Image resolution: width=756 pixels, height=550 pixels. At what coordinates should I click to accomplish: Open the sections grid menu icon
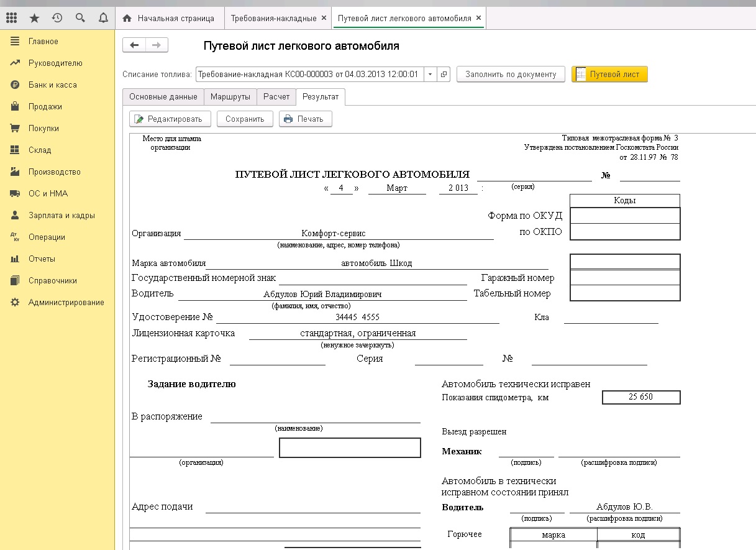pos(11,19)
